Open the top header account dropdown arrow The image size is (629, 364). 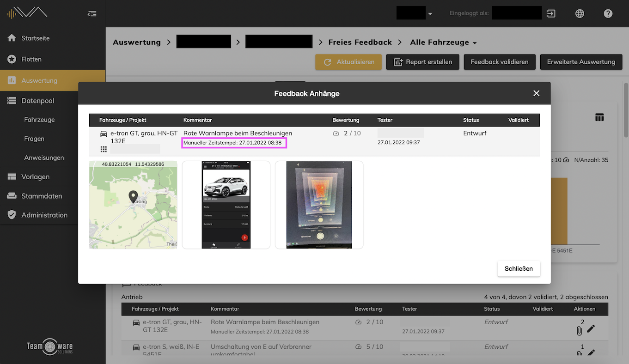(x=430, y=14)
